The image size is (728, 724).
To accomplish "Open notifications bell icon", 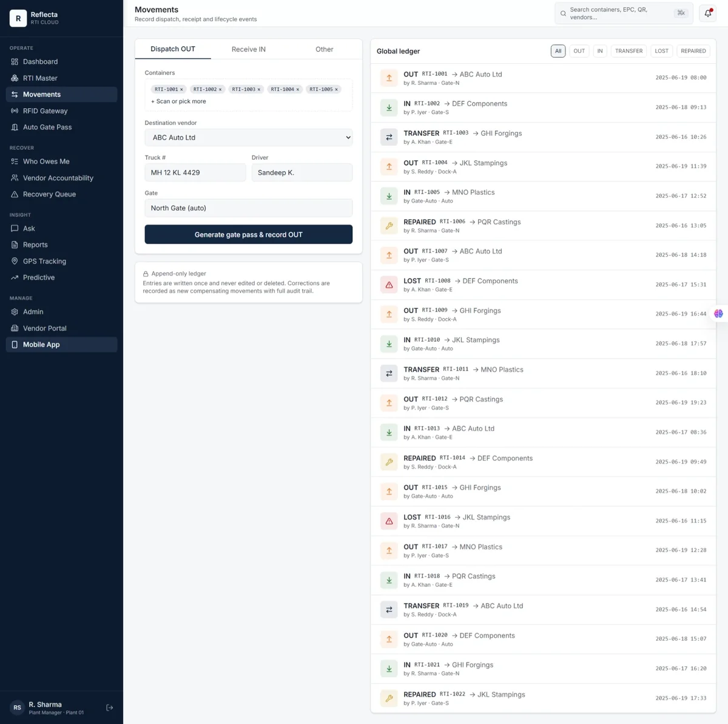I will pyautogui.click(x=707, y=13).
